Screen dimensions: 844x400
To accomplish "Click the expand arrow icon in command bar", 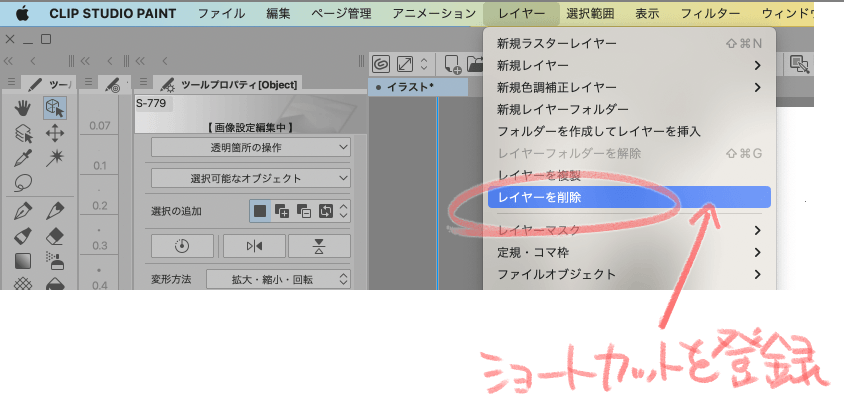I will pyautogui.click(x=405, y=65).
